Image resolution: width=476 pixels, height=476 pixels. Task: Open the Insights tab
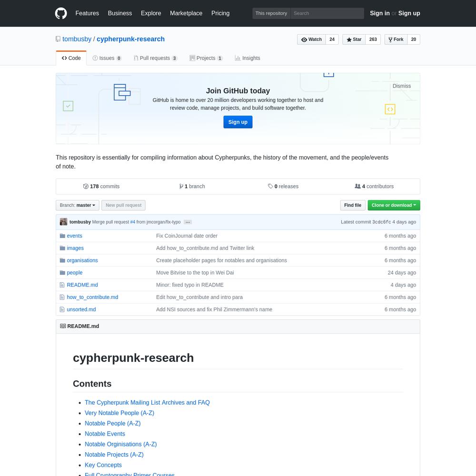pyautogui.click(x=248, y=58)
